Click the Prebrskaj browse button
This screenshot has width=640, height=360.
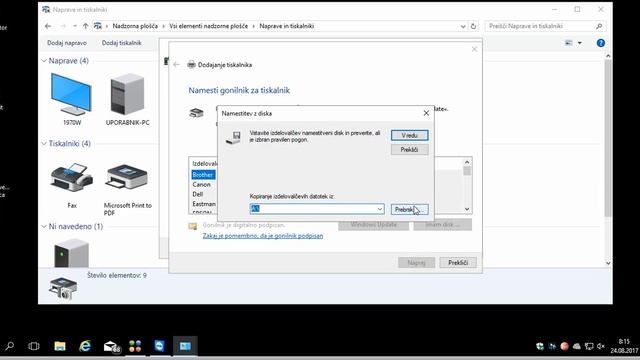[x=409, y=209]
